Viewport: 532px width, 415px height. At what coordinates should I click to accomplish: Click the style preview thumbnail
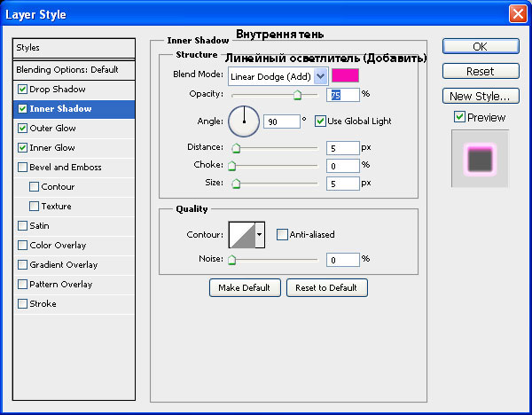(x=480, y=159)
